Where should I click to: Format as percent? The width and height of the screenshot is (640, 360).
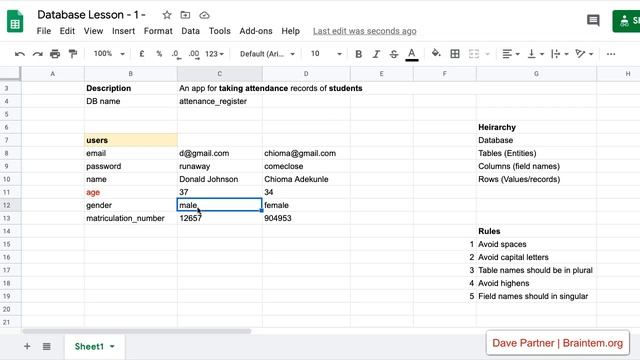[159, 54]
